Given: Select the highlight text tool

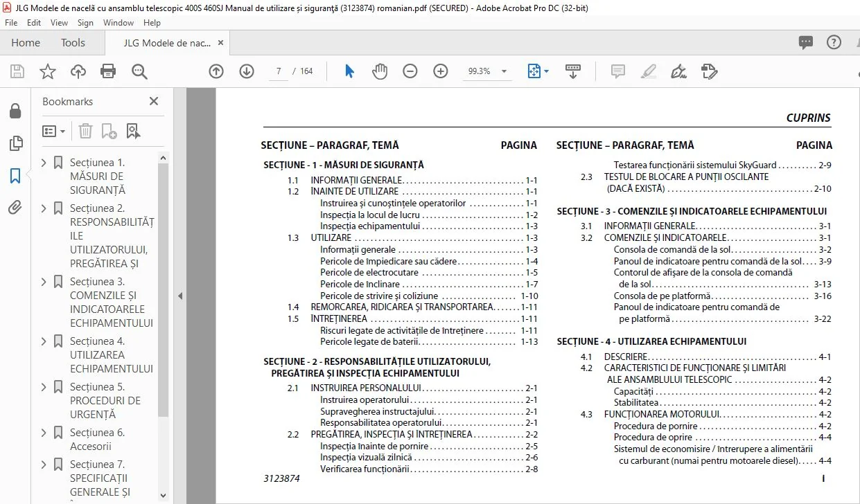Looking at the screenshot, I should pos(649,71).
